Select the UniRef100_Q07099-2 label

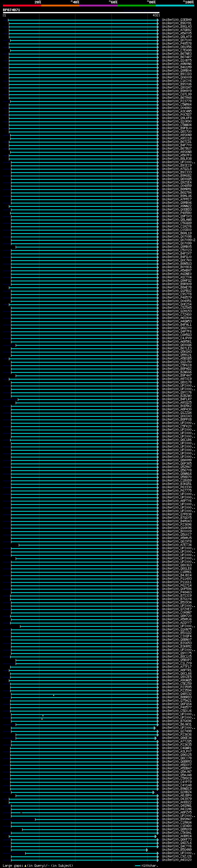(x=179, y=240)
